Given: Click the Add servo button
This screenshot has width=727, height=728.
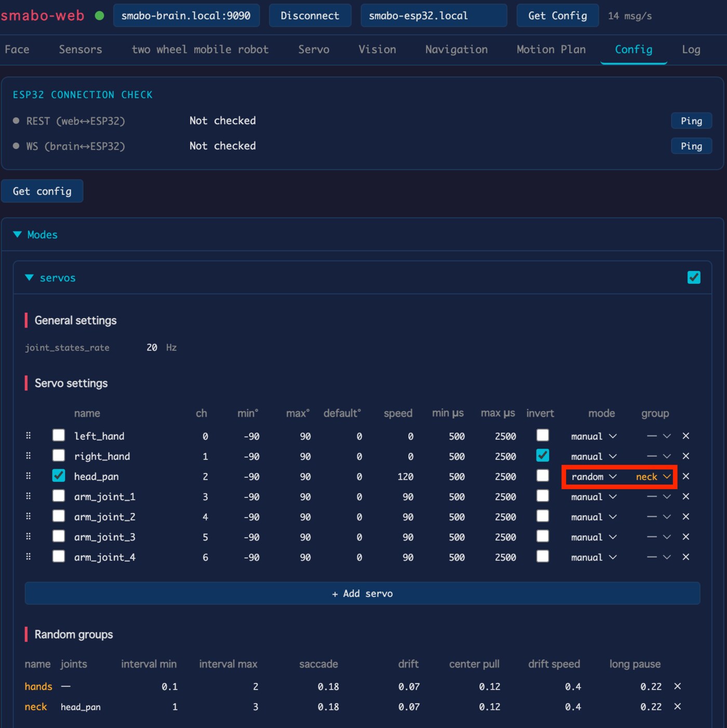Looking at the screenshot, I should click(x=362, y=594).
